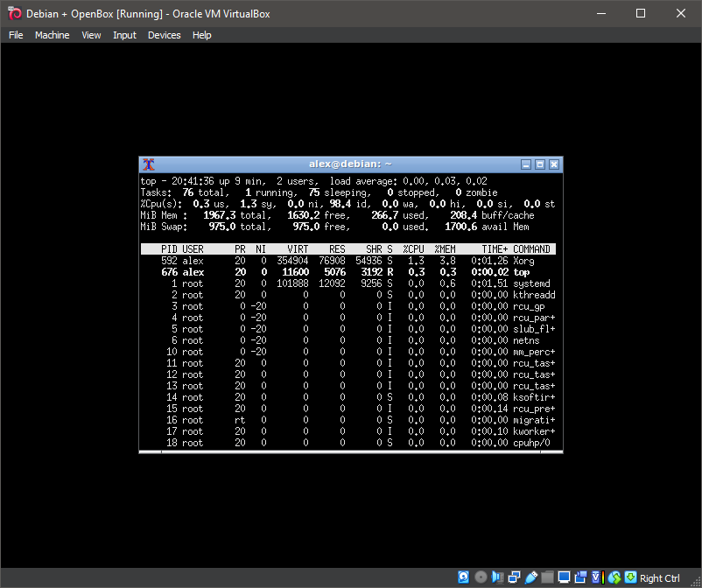
Task: Open the shared folders status icon
Action: (x=547, y=577)
